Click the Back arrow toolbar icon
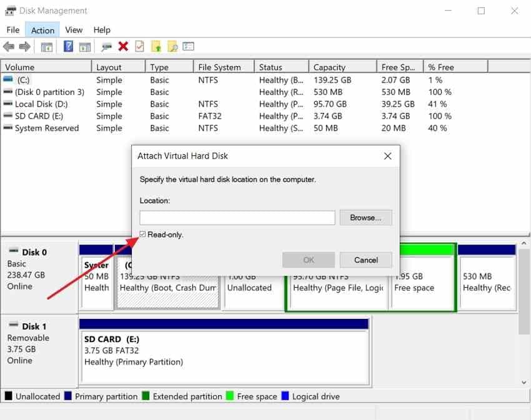 coord(9,46)
